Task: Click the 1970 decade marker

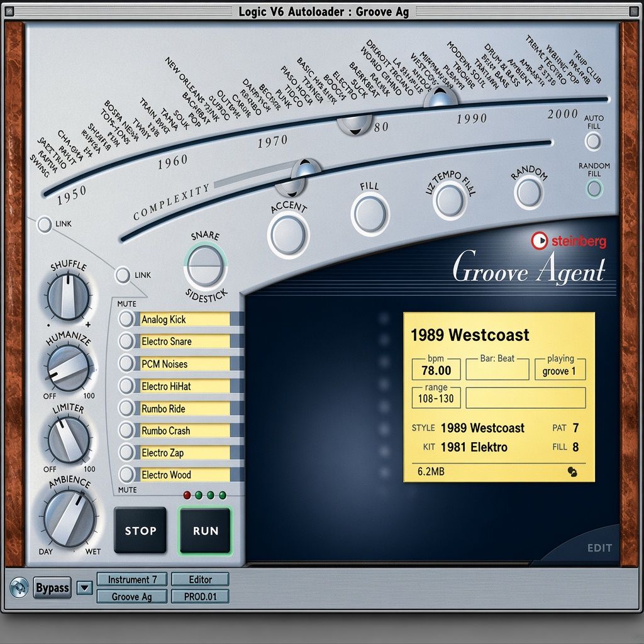Action: (273, 142)
